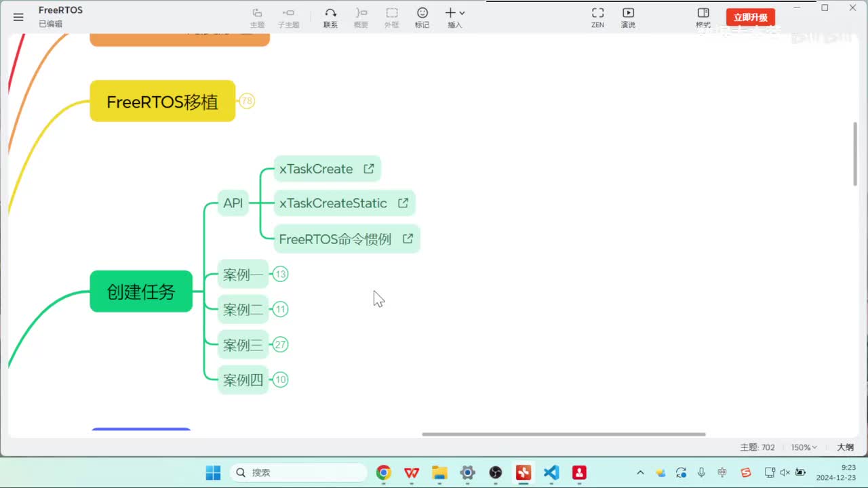Expand FreeRTOS移植 via its 78 badge
Screen dimensions: 868x488
coord(247,101)
